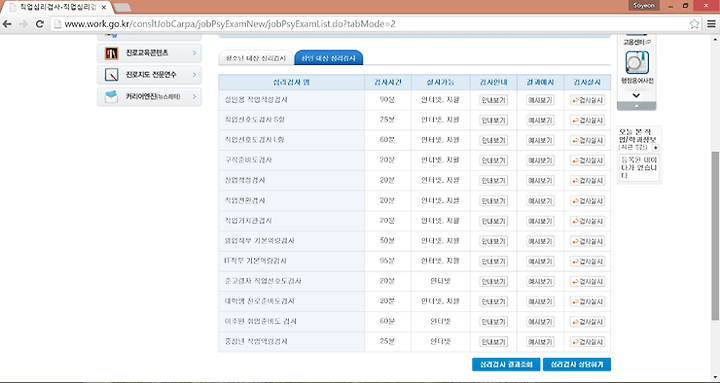
Task: Start 직업선호도검사 L형 via 검사실시
Action: [x=587, y=141]
